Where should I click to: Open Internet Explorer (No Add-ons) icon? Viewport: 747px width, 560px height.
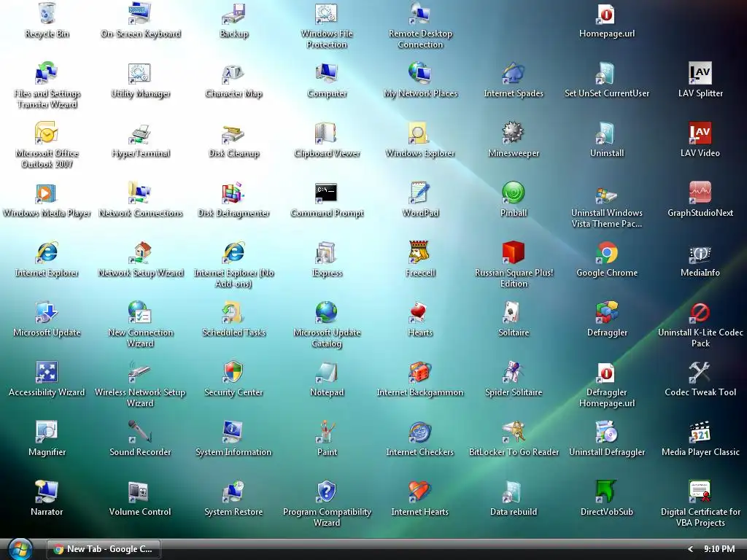click(x=233, y=252)
